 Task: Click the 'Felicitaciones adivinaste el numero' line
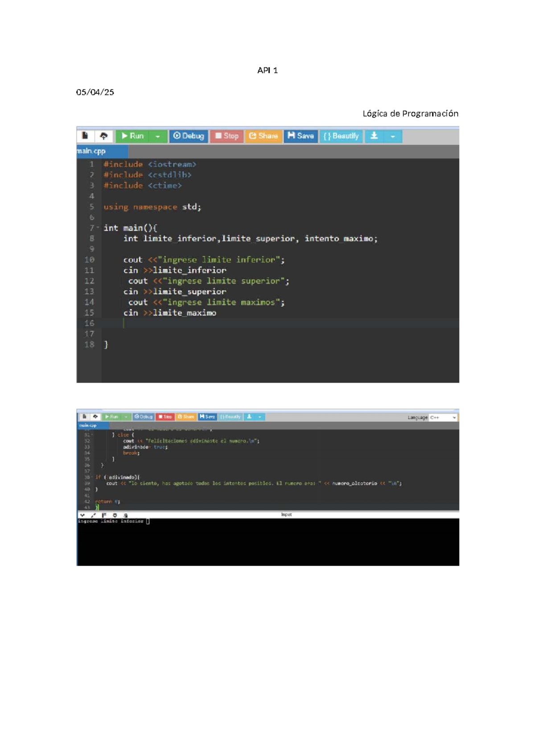tap(191, 441)
